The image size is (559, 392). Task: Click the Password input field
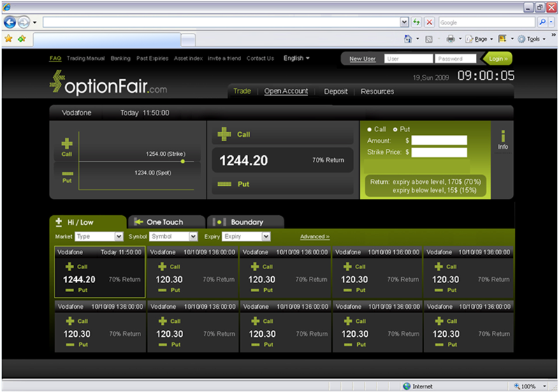(456, 59)
